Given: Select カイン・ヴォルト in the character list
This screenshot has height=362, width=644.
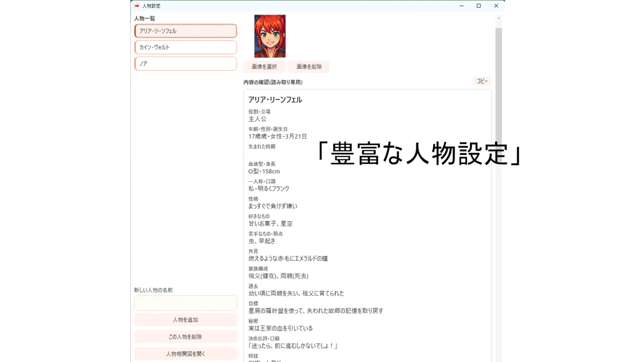Looking at the screenshot, I should (x=185, y=47).
